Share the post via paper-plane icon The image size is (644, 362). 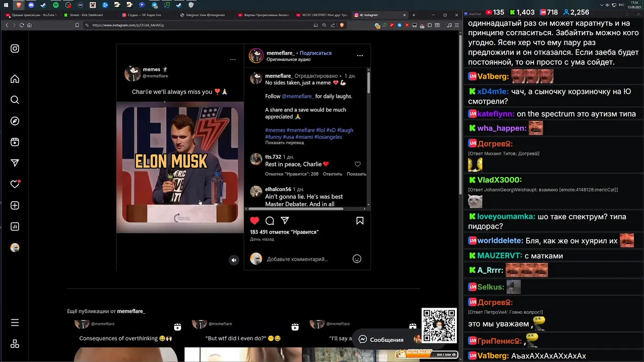click(285, 221)
